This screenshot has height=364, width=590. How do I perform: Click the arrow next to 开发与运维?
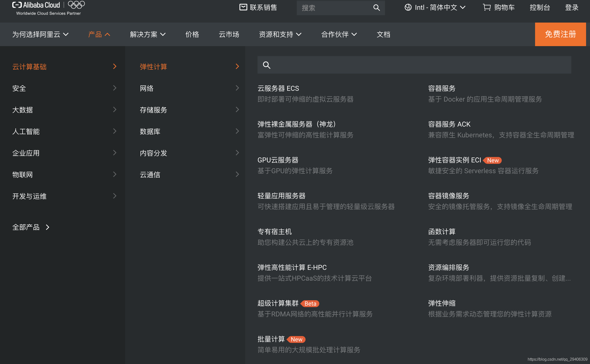pos(115,196)
